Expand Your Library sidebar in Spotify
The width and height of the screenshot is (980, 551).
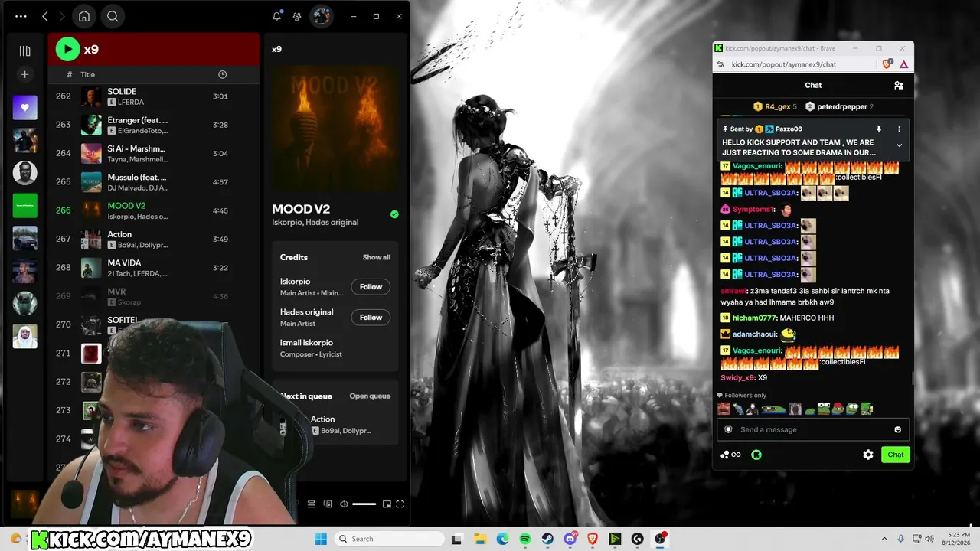click(x=24, y=51)
